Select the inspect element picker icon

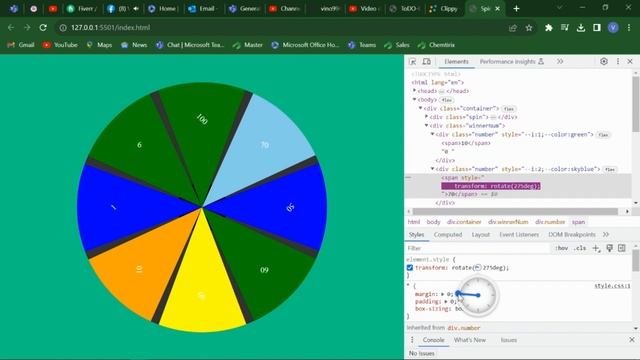(413, 62)
